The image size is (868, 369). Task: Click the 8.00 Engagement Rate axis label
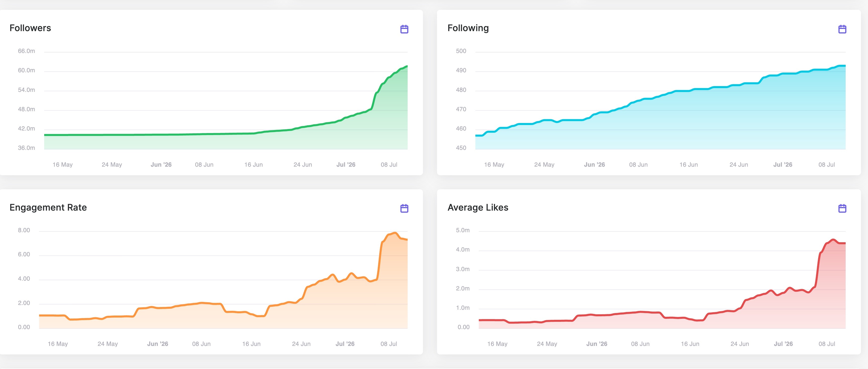[x=24, y=230]
